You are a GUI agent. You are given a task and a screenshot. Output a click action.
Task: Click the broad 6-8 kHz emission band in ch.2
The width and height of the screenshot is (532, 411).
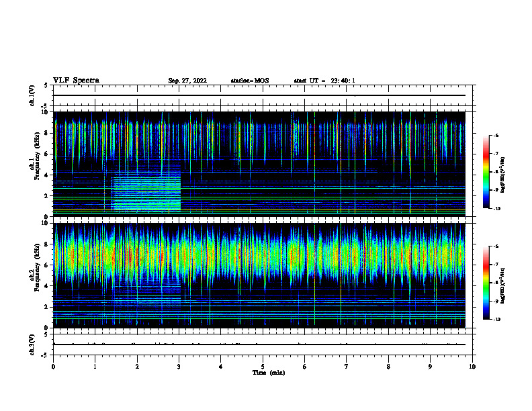(x=259, y=255)
